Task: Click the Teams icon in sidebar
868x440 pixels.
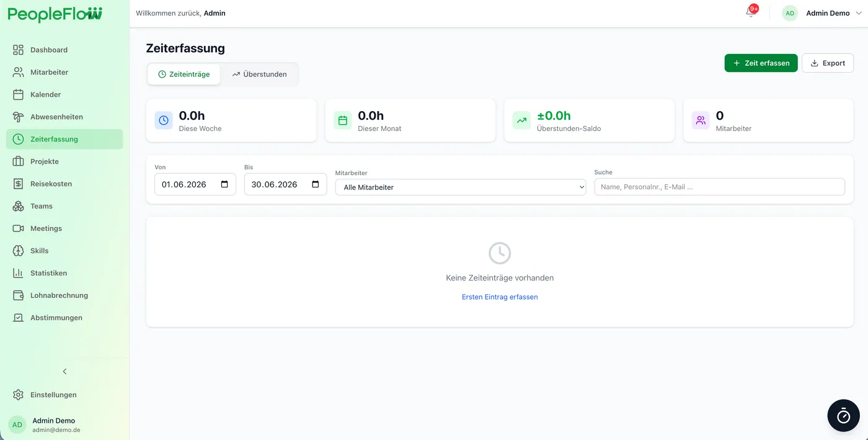Action: [x=18, y=206]
